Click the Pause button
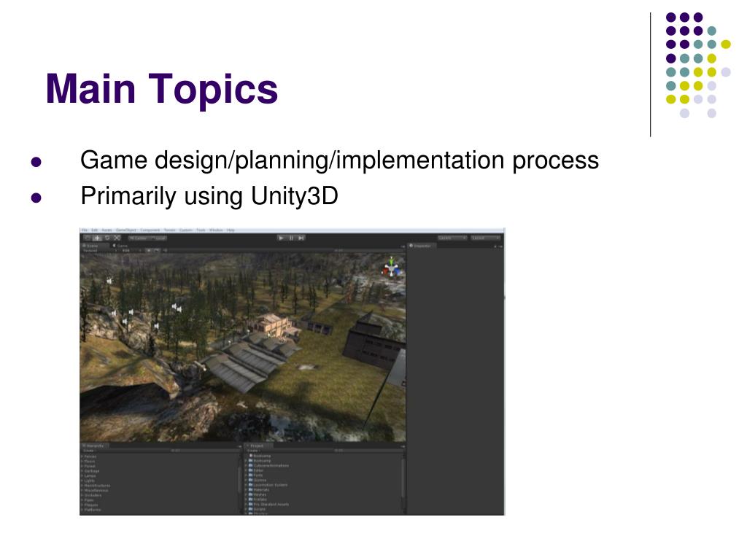Screen dimensions: 747x560 291,238
